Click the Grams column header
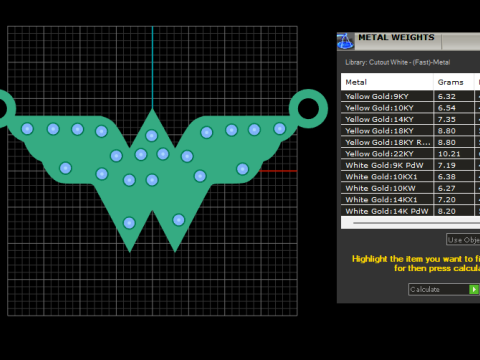Screen dimensions: 480x360 pos(454,82)
